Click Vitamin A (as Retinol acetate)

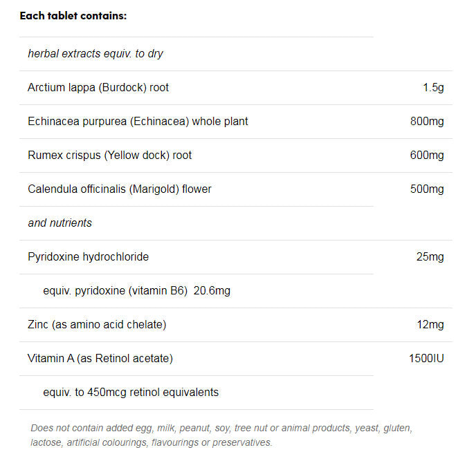[x=100, y=358]
